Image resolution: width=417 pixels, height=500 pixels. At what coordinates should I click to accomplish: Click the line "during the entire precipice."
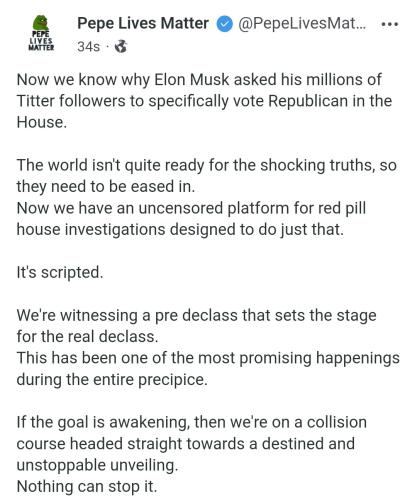click(x=112, y=380)
